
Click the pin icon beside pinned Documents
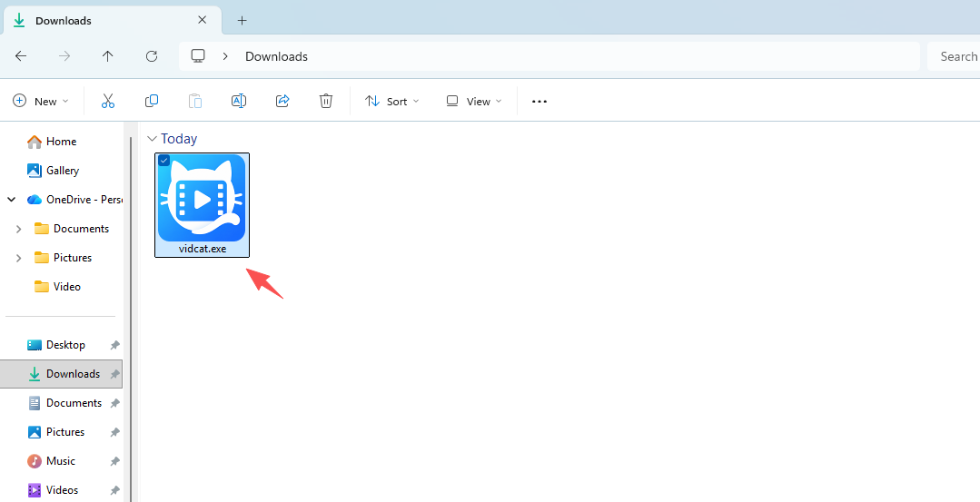pyautogui.click(x=115, y=403)
